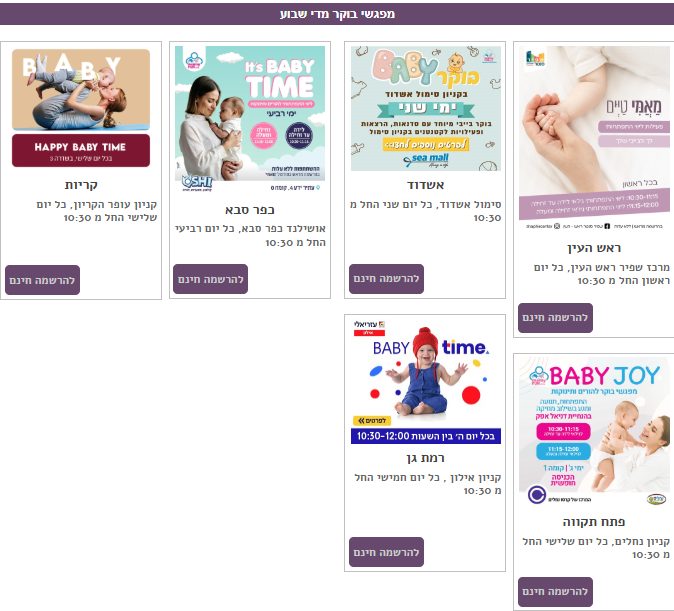This screenshot has width=674, height=611.
Task: Click the weekly morning meetings purple header
Action: pyautogui.click(x=337, y=14)
